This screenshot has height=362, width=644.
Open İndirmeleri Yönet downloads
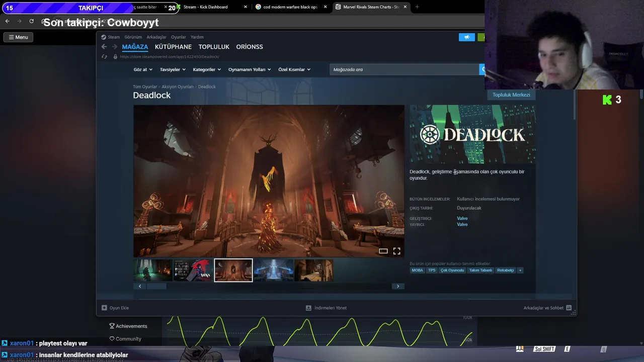tap(327, 308)
